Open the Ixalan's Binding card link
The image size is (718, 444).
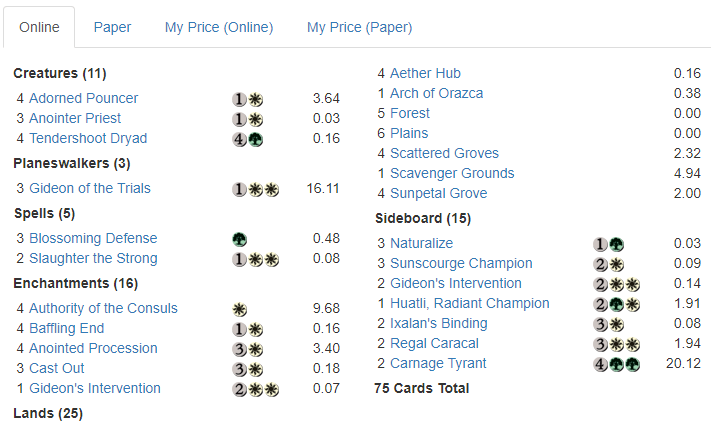click(x=439, y=323)
